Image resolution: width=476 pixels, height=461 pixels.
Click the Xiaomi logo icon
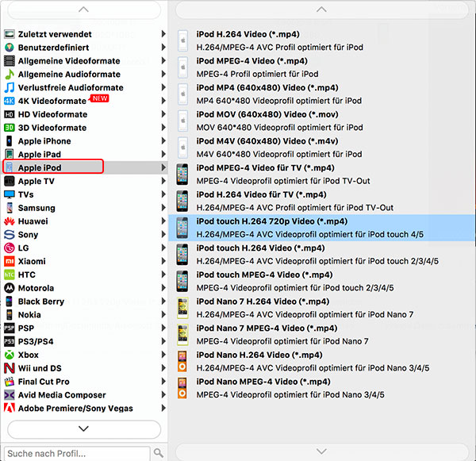(x=10, y=261)
